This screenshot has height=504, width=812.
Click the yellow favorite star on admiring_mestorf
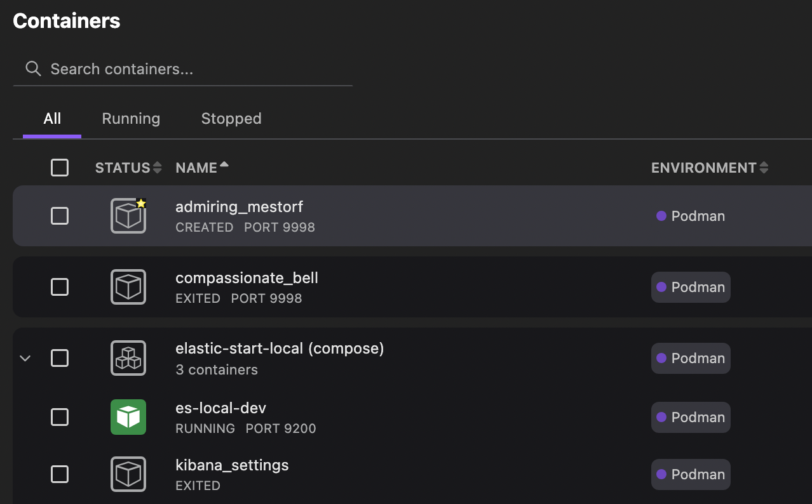pos(140,203)
